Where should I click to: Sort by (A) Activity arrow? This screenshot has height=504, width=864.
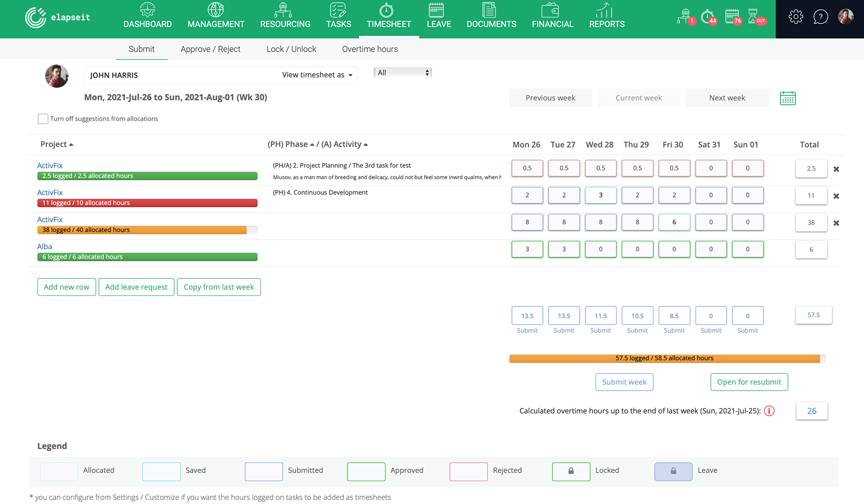pos(365,145)
